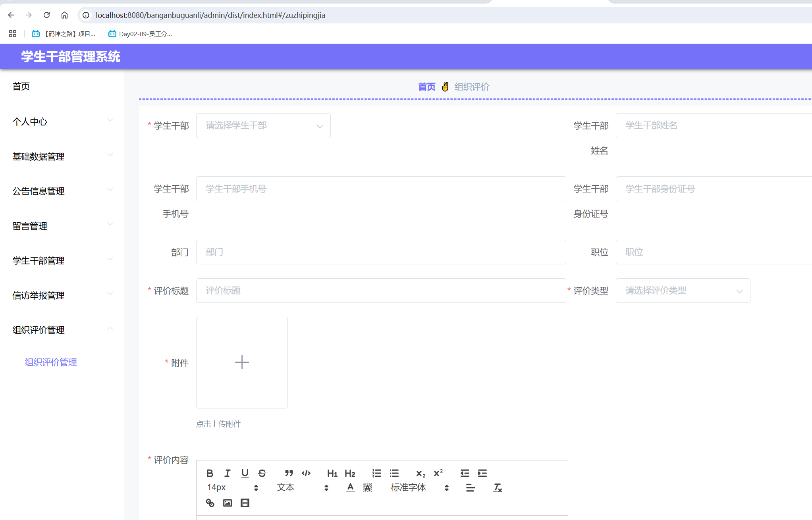Click plus icon to upload attachment
The width and height of the screenshot is (812, 520).
pyautogui.click(x=242, y=362)
